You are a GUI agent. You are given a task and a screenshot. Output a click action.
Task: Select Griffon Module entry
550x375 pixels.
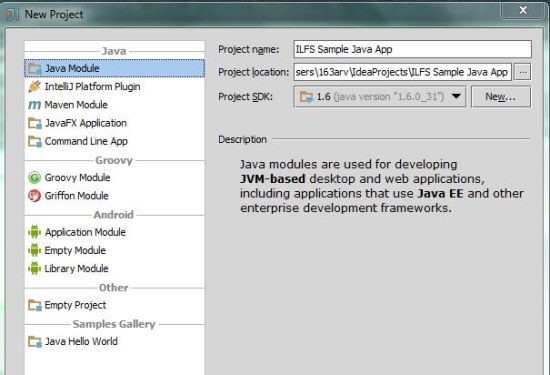pos(115,196)
